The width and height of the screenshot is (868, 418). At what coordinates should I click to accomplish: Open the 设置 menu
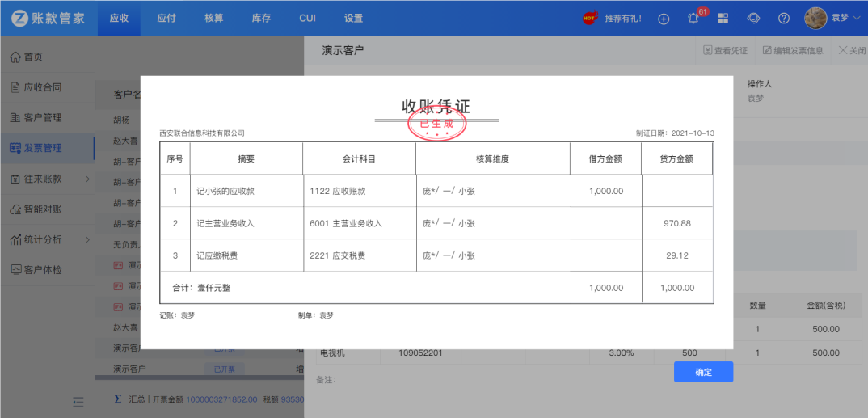coord(353,18)
